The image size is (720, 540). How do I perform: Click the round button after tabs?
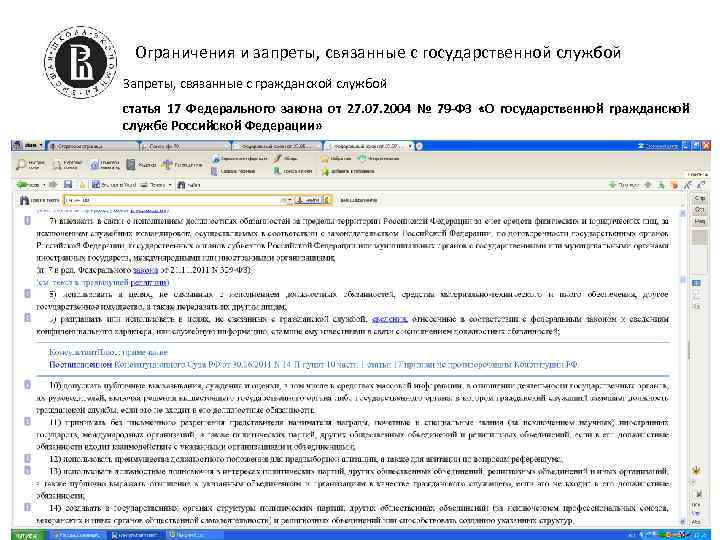[419, 146]
